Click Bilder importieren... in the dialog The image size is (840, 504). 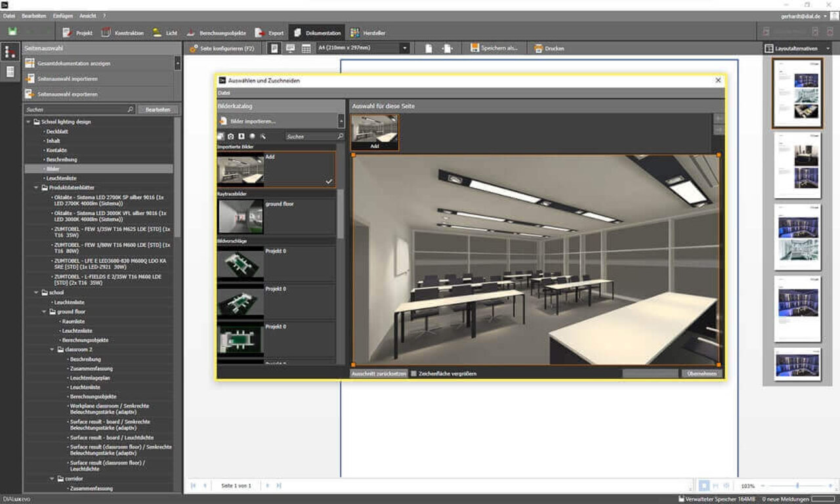click(253, 121)
